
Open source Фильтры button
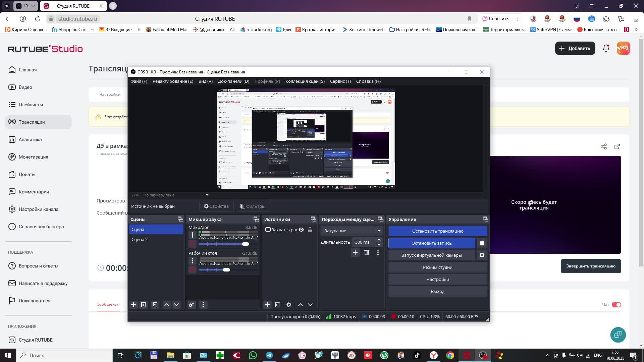coord(253,206)
